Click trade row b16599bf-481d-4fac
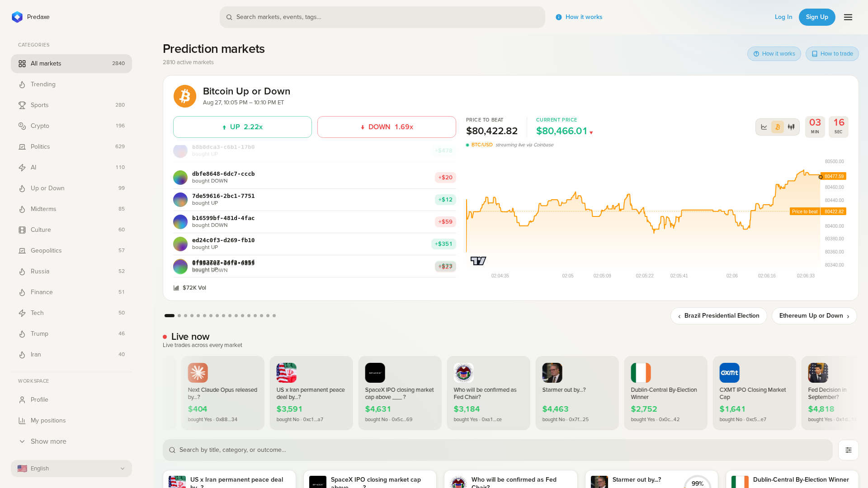This screenshot has width=868, height=488. (x=315, y=222)
